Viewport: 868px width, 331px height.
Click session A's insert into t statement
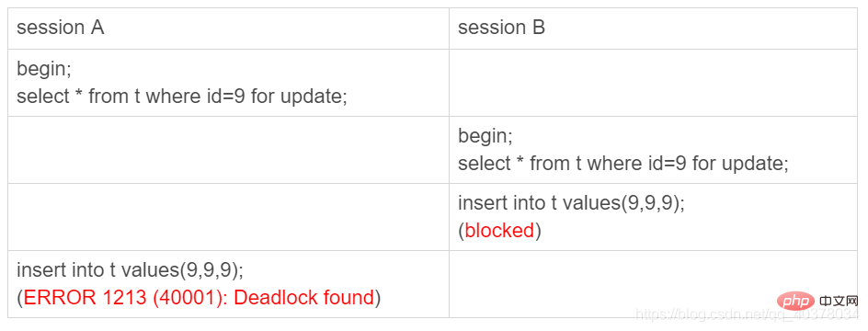pos(130,270)
